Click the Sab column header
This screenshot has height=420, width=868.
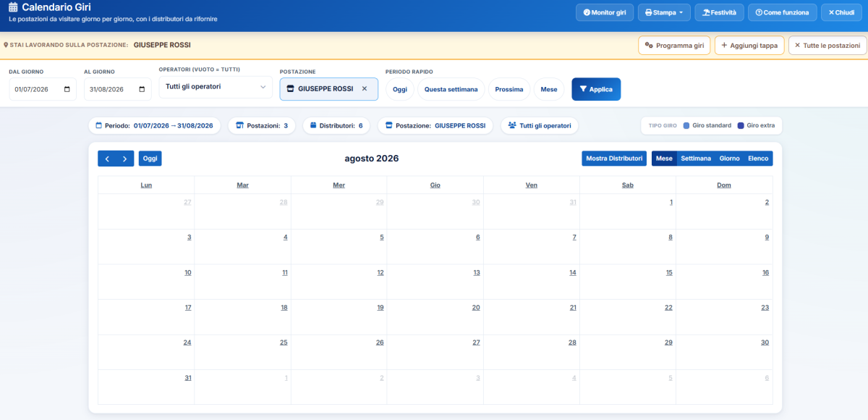(x=628, y=185)
